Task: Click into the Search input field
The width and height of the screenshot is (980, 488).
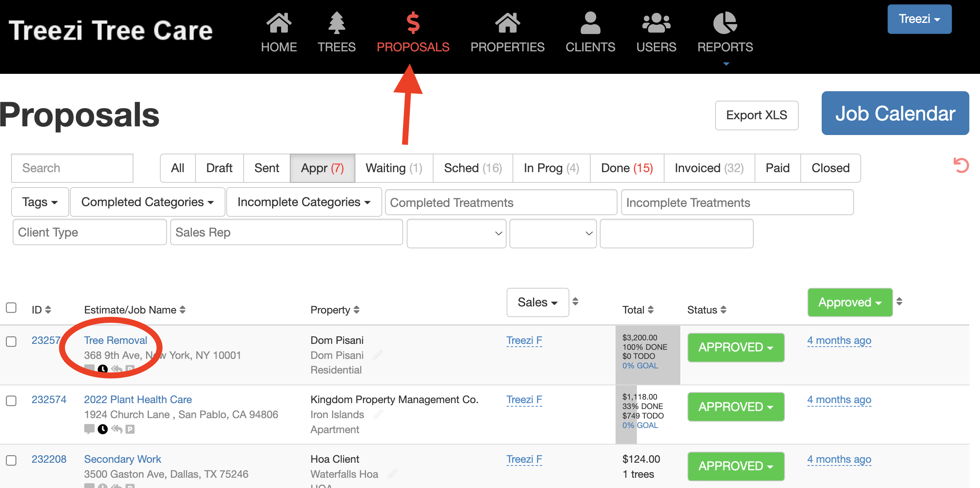Action: (x=72, y=168)
